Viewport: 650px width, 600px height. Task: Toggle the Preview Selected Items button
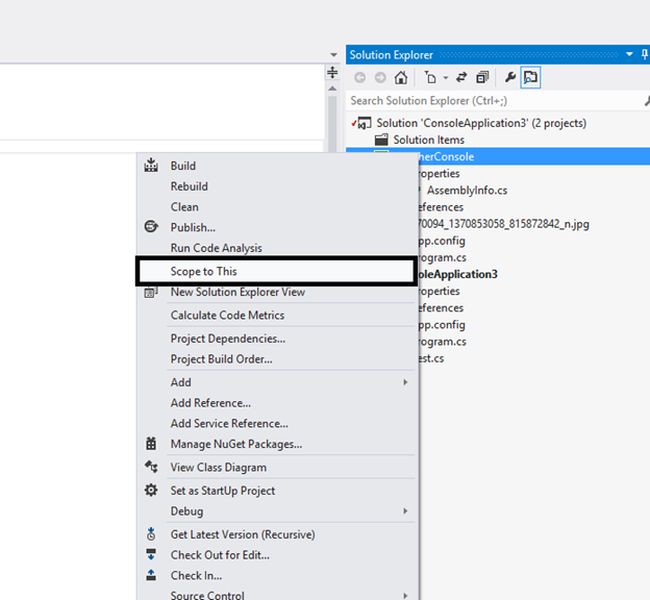pos(531,78)
